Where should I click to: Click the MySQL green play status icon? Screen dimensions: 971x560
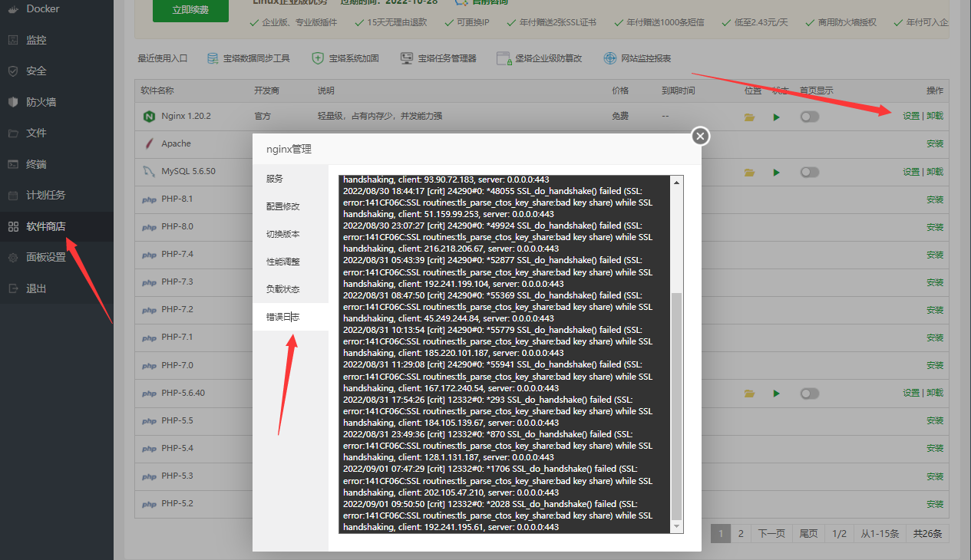pos(777,172)
